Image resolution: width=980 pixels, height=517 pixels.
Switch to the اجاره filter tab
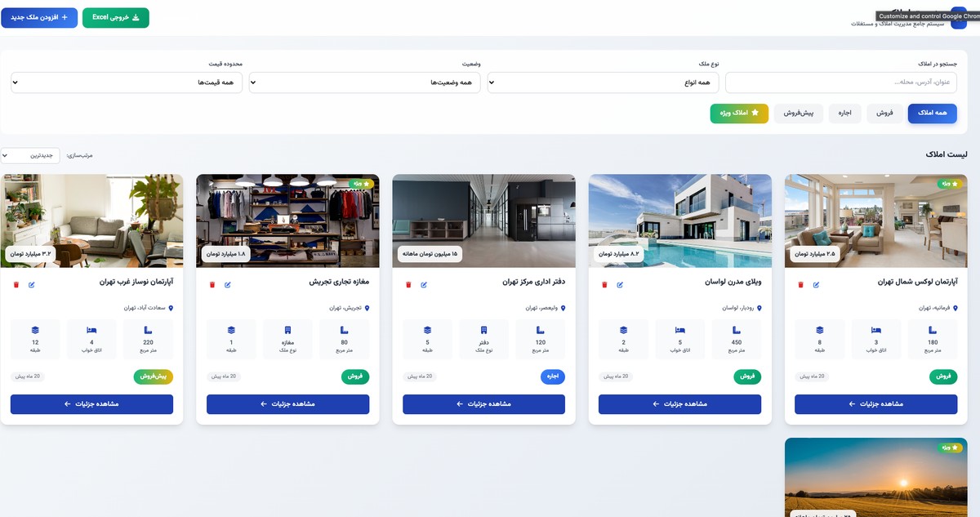844,114
